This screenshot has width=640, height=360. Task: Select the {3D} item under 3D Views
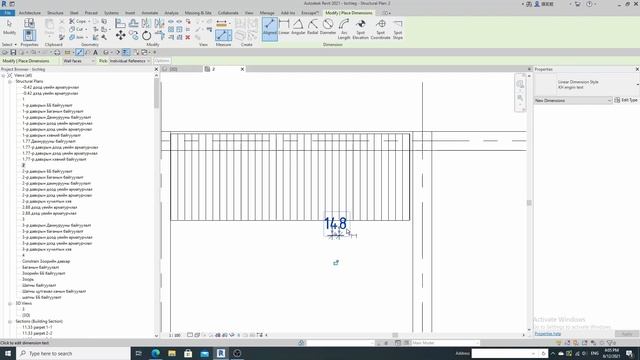26,315
